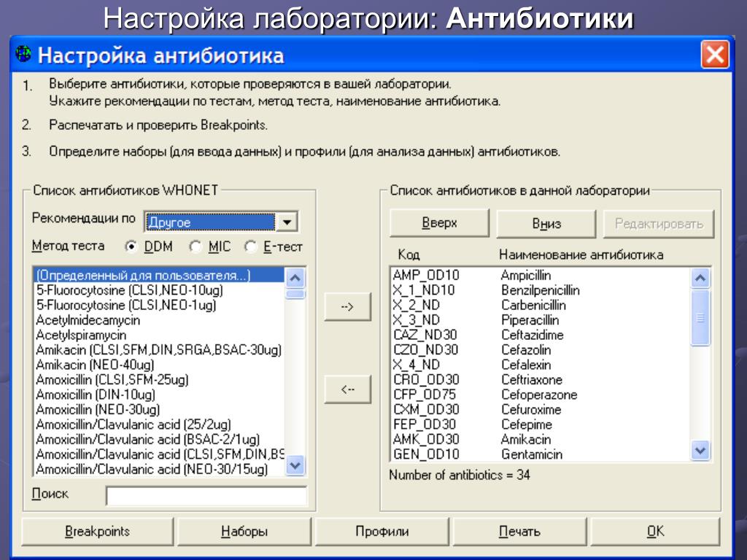Open Наборы antibiotic panels
The image size is (747, 560).
click(244, 532)
